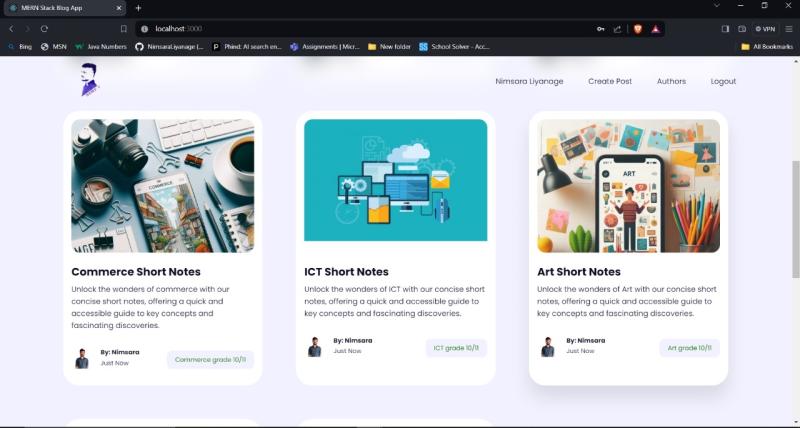
Task: Open the tab search dropdown arrow
Action: point(716,7)
